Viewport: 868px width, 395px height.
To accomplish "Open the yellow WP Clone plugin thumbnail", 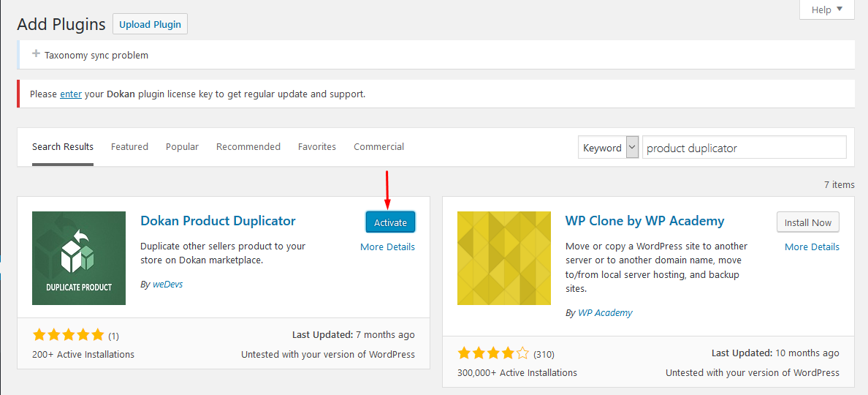I will (503, 258).
